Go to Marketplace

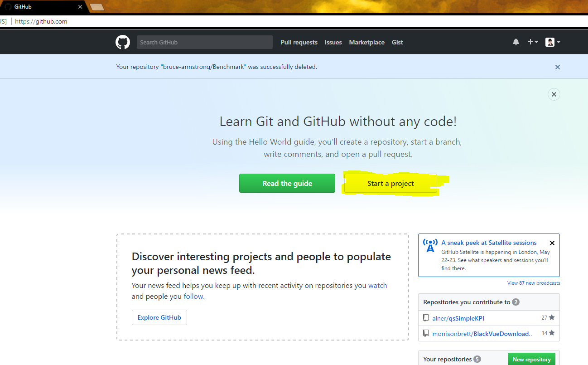coord(367,42)
